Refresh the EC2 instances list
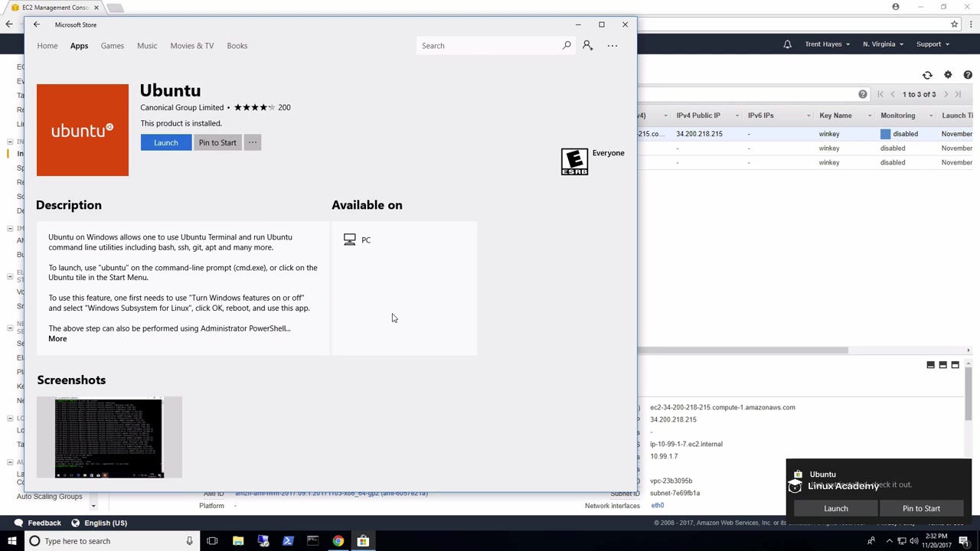Image resolution: width=980 pixels, height=551 pixels. click(x=927, y=75)
